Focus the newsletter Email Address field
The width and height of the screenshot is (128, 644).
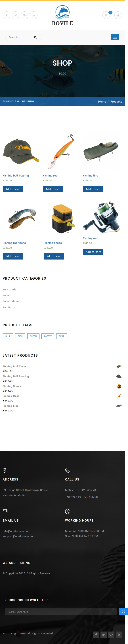[61, 612]
